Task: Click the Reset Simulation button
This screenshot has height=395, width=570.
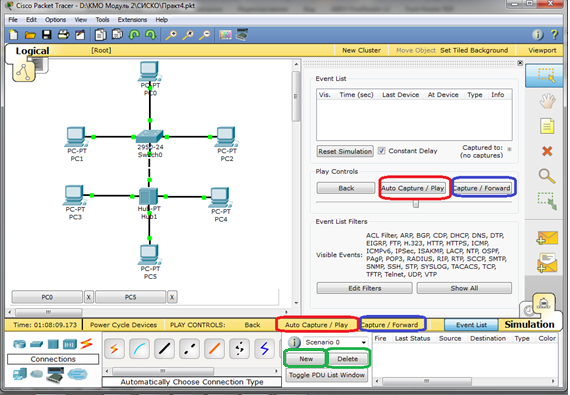Action: coord(345,151)
